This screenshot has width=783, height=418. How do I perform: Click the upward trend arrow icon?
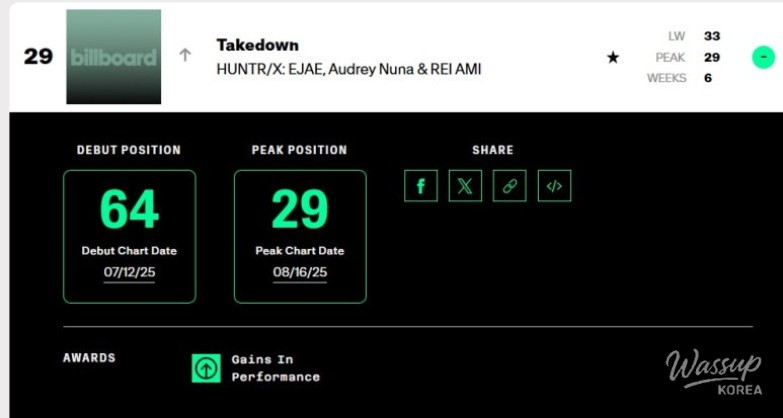coord(185,56)
